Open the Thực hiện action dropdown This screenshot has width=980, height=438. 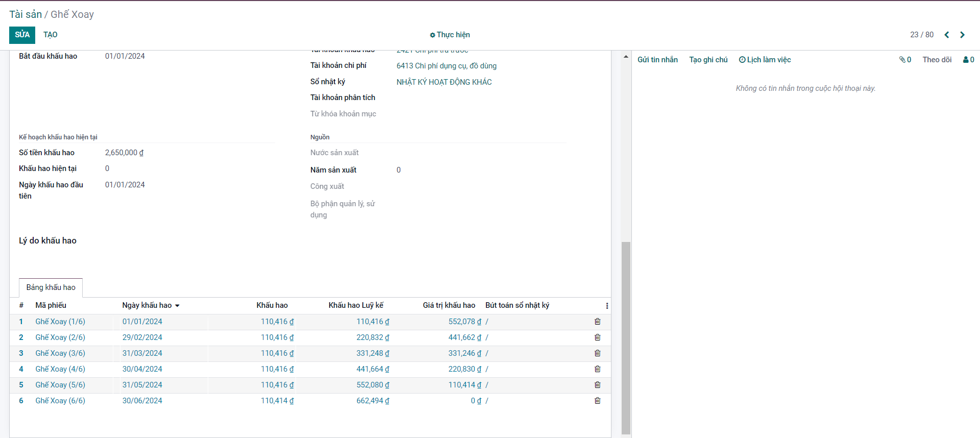click(x=450, y=35)
